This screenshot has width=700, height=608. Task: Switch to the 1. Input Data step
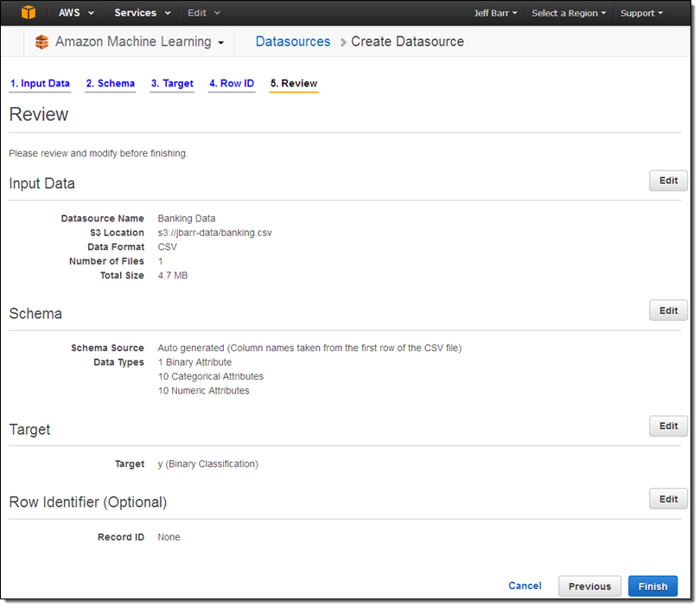click(40, 84)
